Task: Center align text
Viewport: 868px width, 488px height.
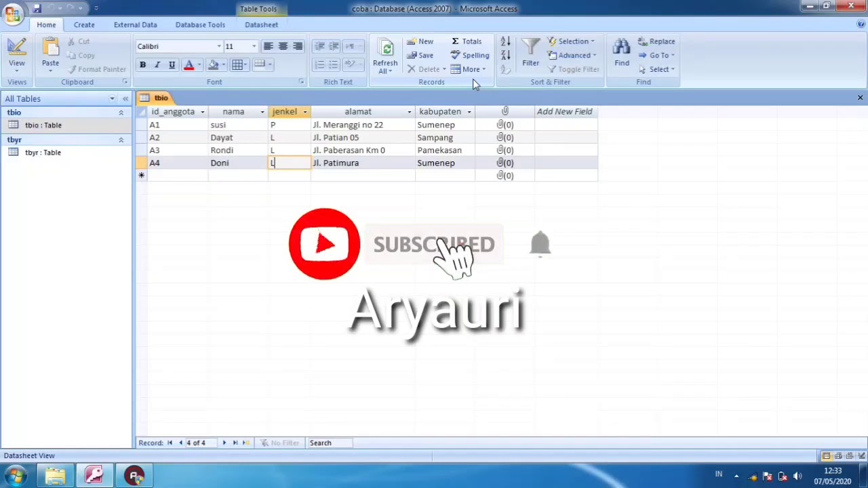Action: [283, 46]
